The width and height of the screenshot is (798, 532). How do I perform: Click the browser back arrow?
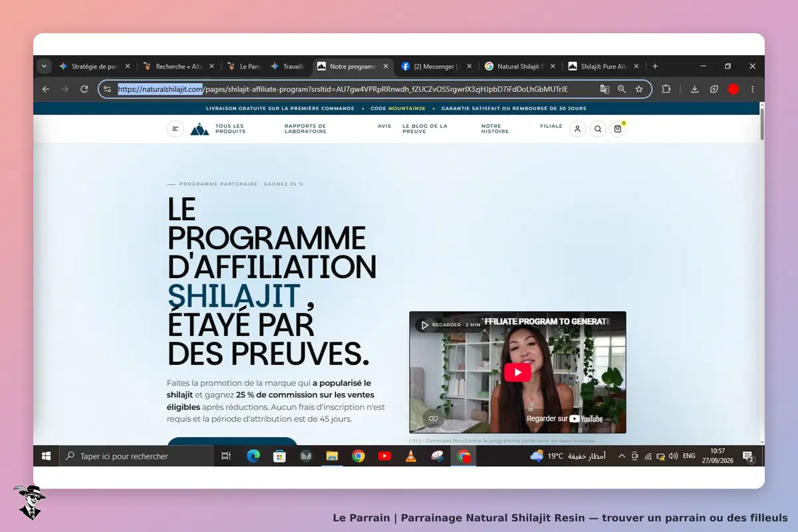click(45, 89)
